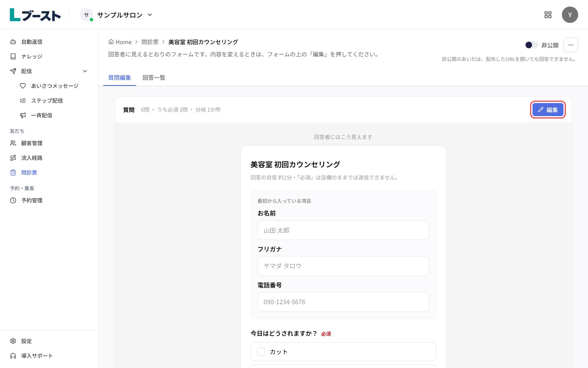This screenshot has height=368, width=588.
Task: Open the 導入サポート link
Action: point(49,356)
